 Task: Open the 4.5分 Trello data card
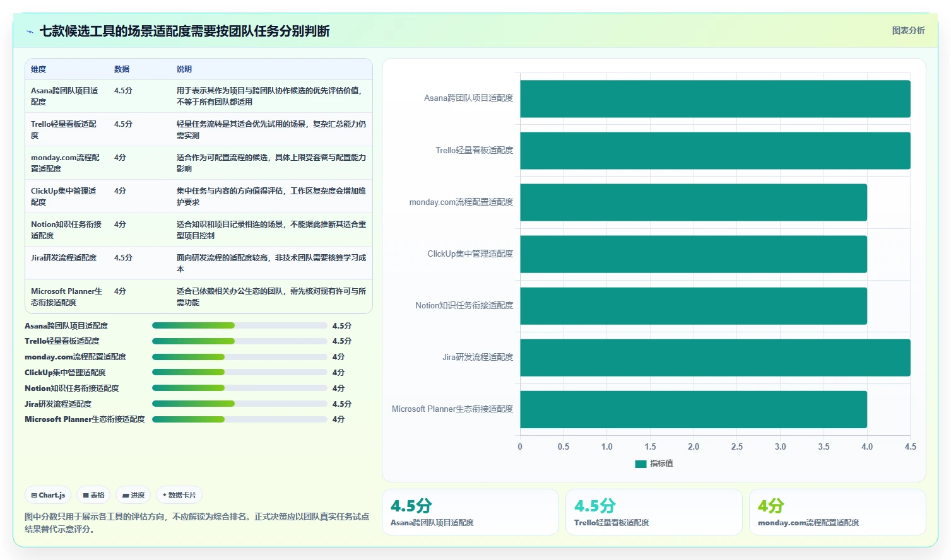coord(654,512)
